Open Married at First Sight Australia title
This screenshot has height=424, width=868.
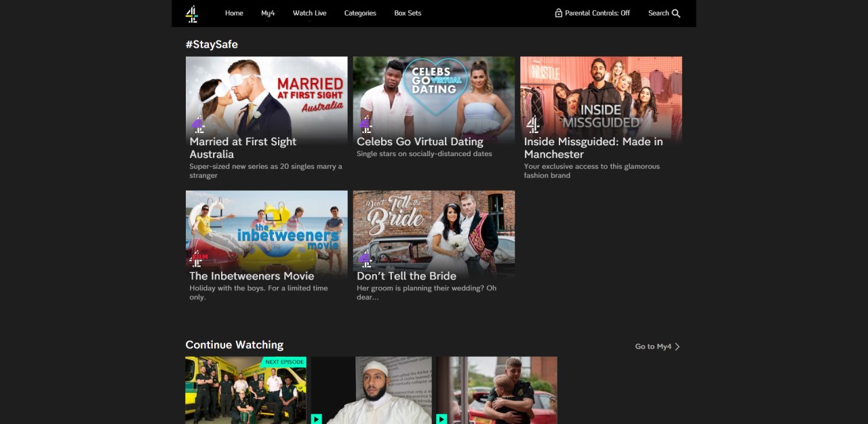(243, 148)
